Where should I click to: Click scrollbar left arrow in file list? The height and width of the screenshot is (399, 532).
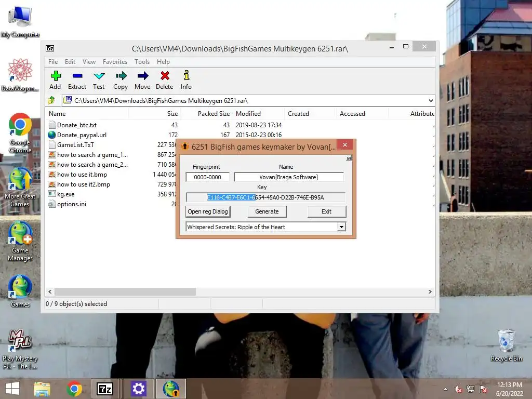[50, 292]
